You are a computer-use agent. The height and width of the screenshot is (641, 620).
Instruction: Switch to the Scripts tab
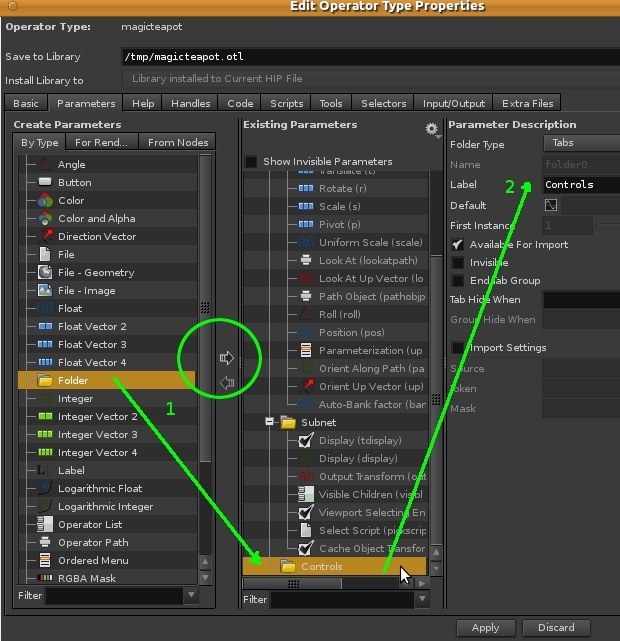286,103
